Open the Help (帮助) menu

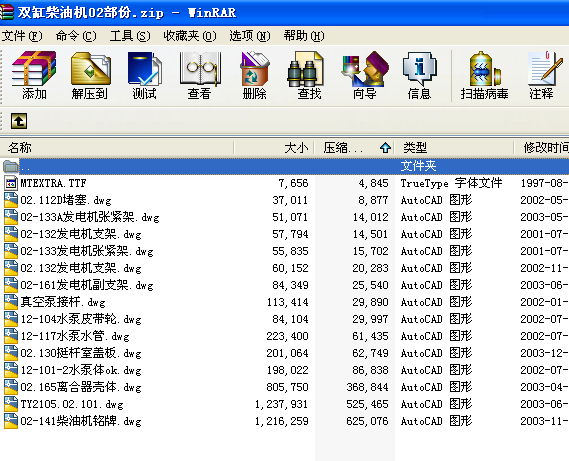click(x=304, y=36)
